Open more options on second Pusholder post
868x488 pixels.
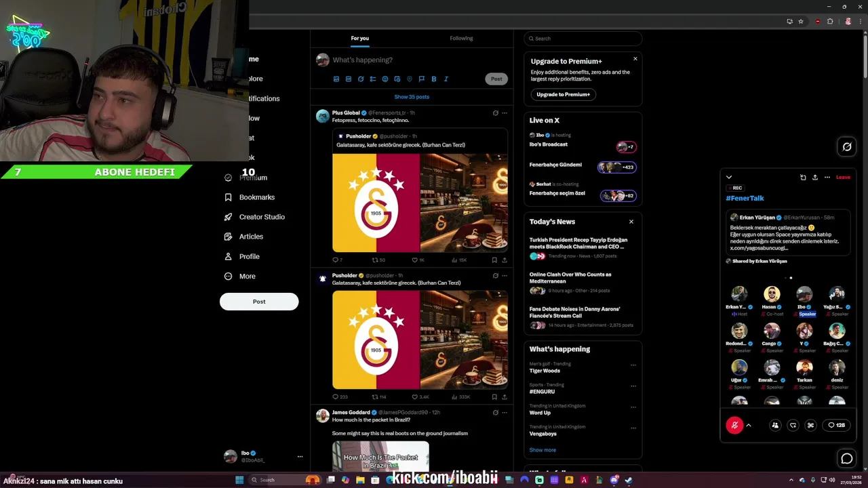[504, 276]
